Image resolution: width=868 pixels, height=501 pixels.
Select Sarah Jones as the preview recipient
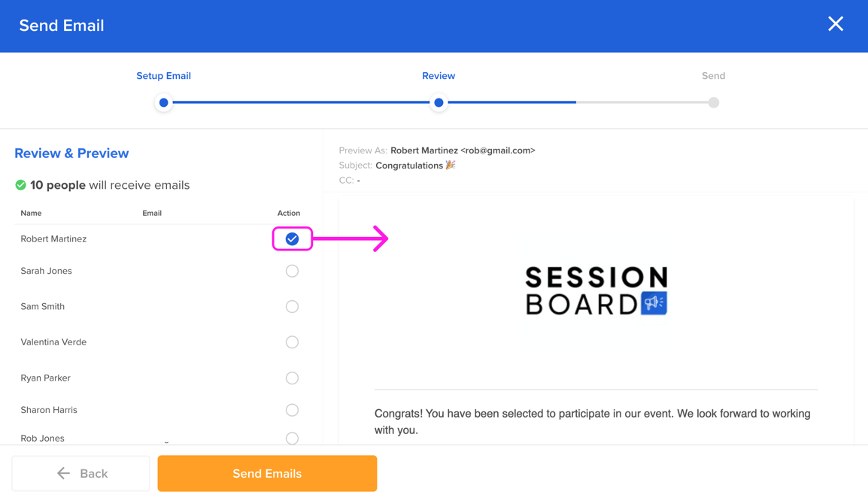pos(292,271)
